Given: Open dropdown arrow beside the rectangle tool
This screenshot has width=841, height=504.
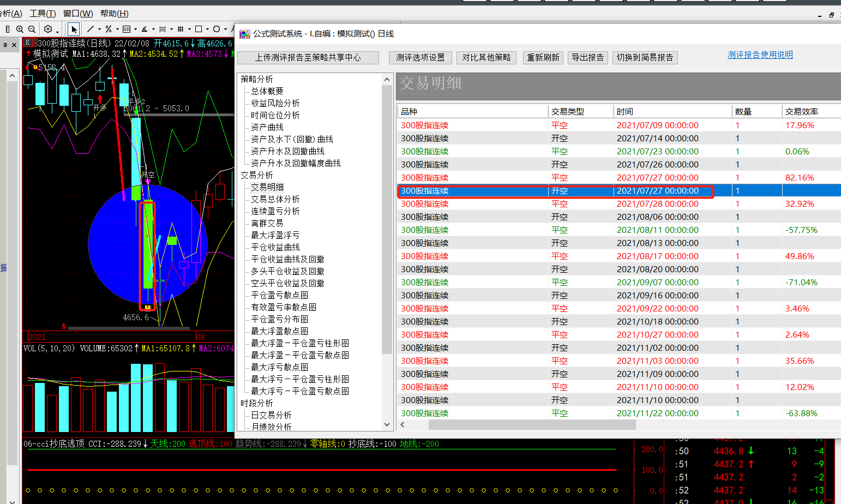Looking at the screenshot, I should click(x=207, y=29).
